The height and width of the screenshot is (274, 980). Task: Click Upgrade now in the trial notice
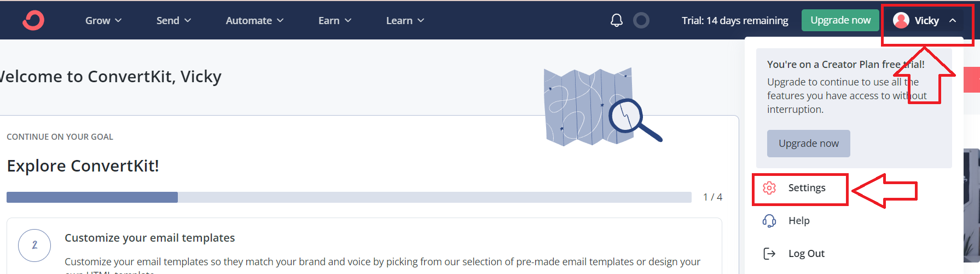(809, 144)
